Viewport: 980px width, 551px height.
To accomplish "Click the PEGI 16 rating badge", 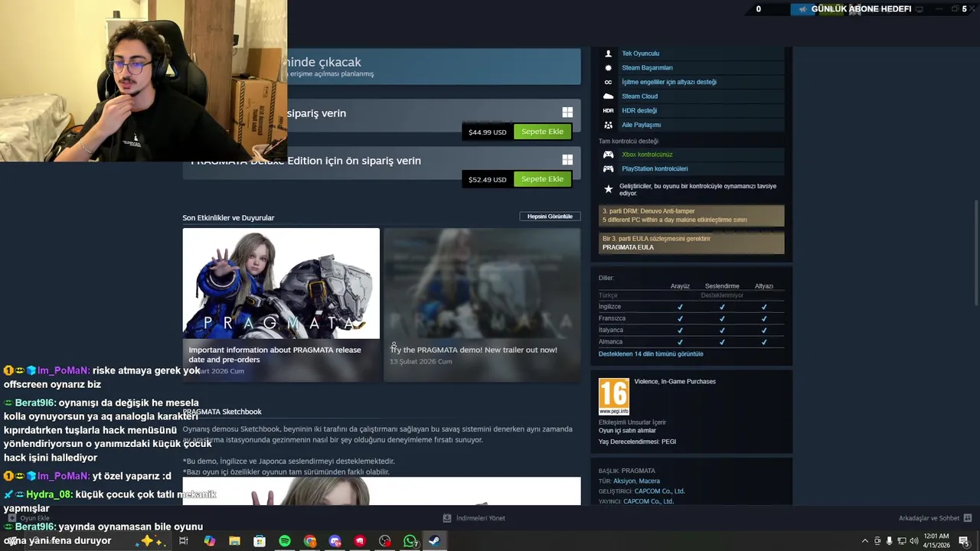I will tap(614, 396).
